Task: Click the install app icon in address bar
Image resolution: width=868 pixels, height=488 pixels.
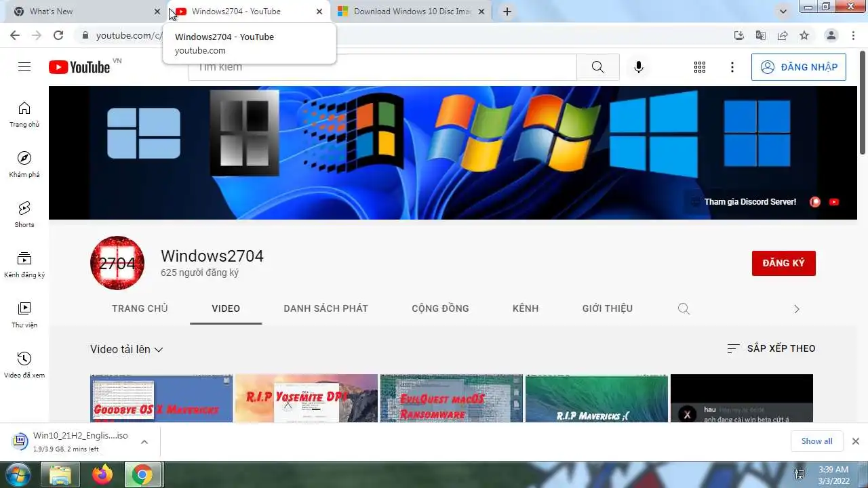Action: (x=739, y=35)
